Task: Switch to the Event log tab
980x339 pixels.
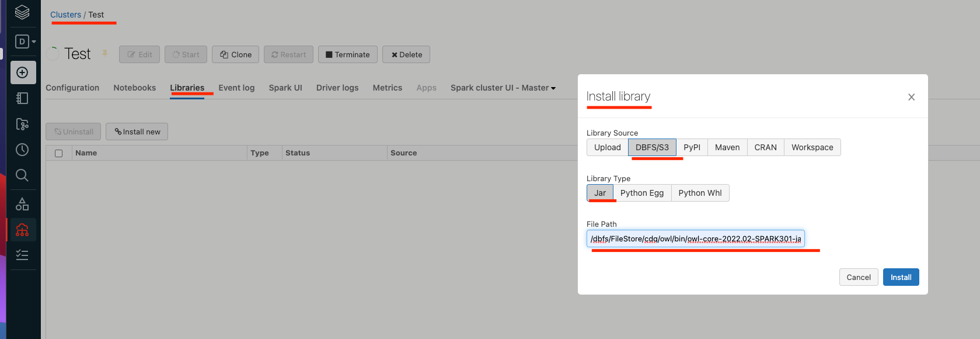Action: [236, 88]
